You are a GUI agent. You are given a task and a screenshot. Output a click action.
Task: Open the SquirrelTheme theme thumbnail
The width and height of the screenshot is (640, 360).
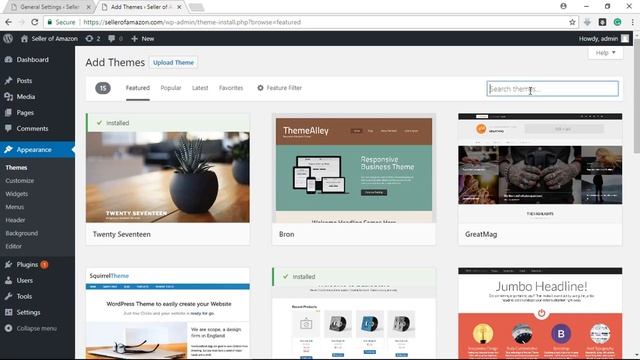pyautogui.click(x=168, y=313)
